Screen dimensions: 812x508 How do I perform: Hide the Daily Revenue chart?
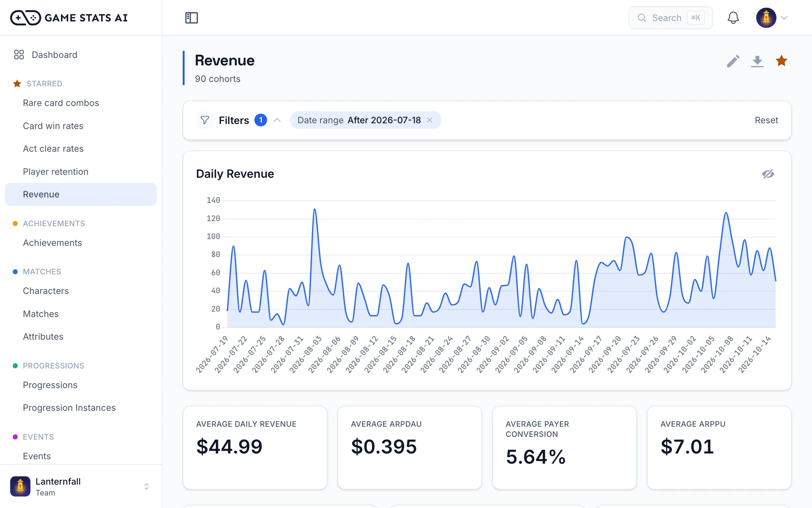click(x=768, y=174)
